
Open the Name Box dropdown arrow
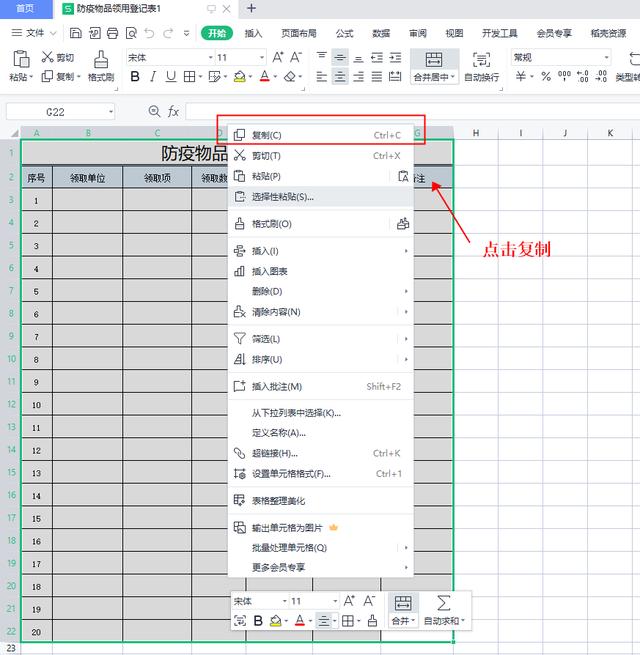pyautogui.click(x=111, y=112)
